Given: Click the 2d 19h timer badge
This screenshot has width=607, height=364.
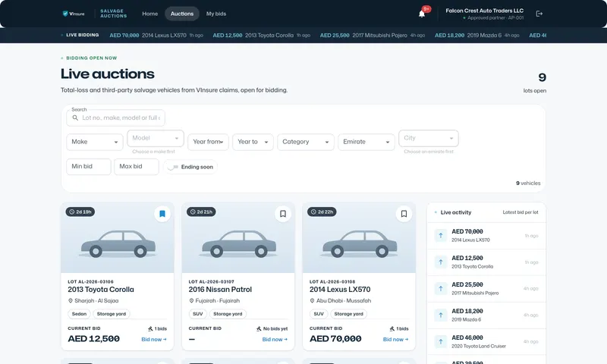Looking at the screenshot, I should click(x=80, y=212).
